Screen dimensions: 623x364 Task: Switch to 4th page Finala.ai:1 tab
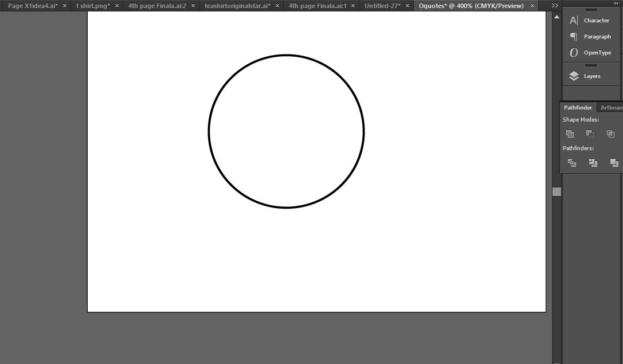point(318,6)
